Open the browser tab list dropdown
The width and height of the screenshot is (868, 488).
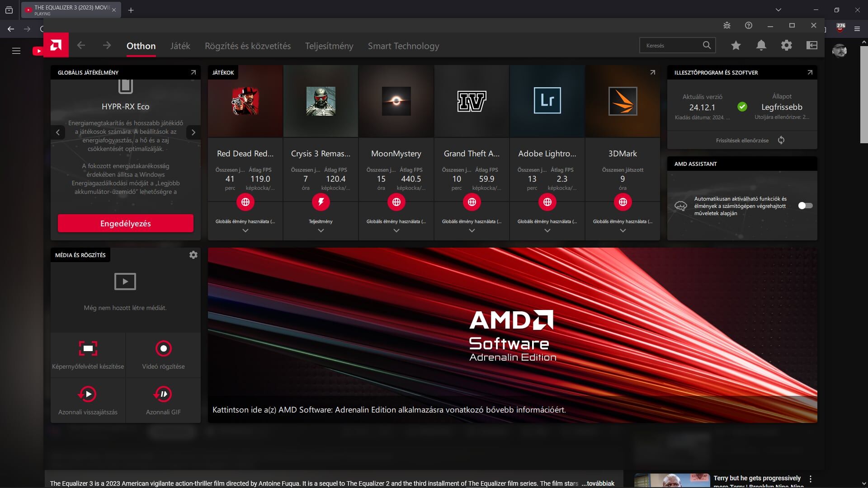[x=778, y=9]
